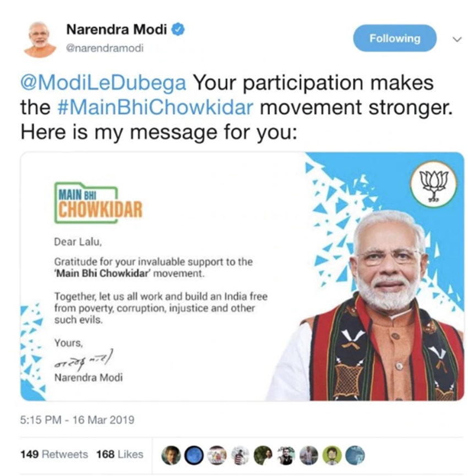Open the @narendramodi handle
This screenshot has height=476, width=468.
click(105, 48)
